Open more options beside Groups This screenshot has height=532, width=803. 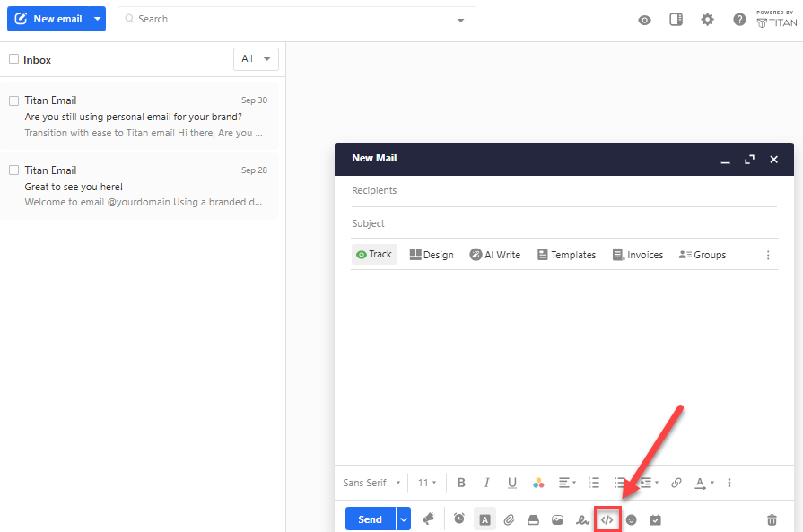point(768,255)
